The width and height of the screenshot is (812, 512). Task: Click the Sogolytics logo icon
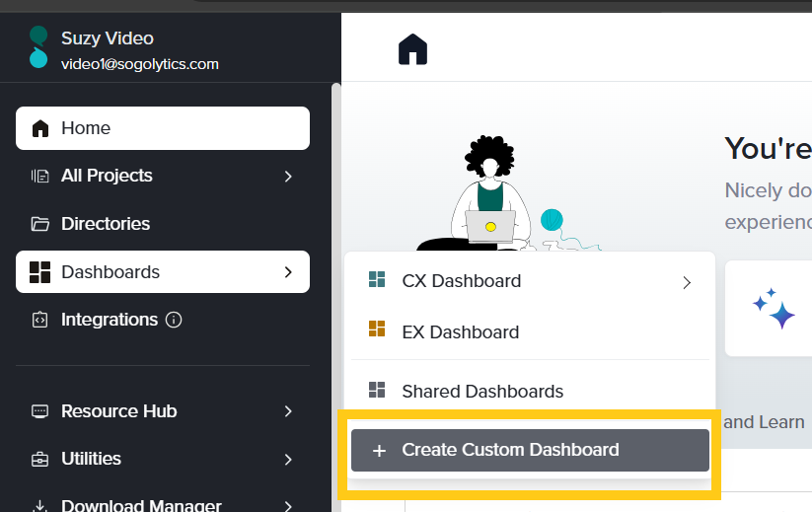tap(38, 47)
